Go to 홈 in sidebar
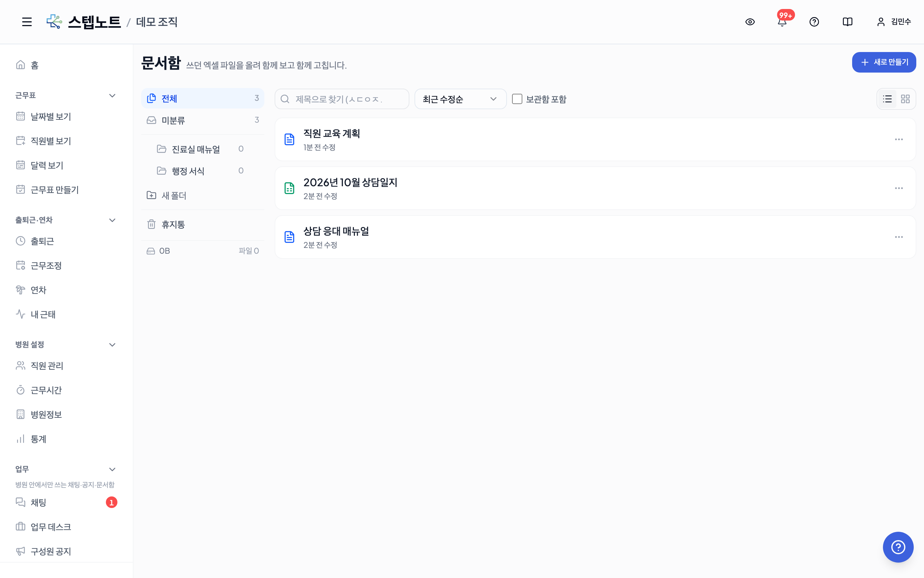924x578 pixels. pyautogui.click(x=66, y=65)
